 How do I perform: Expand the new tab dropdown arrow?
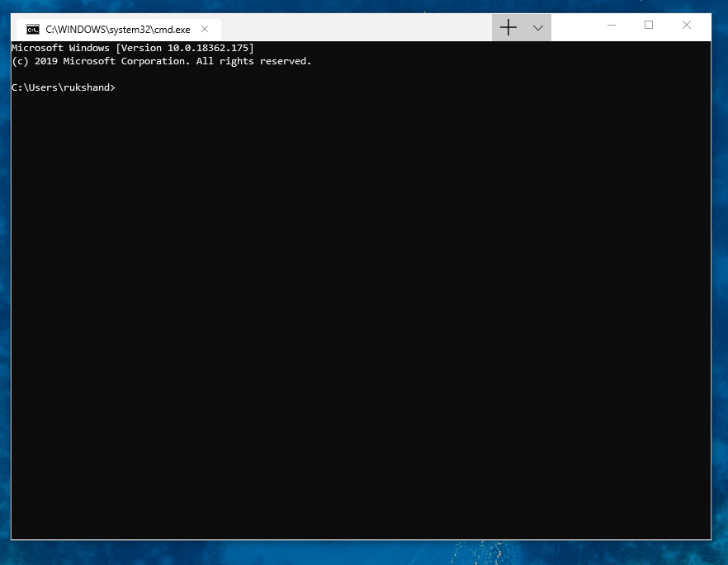[x=537, y=27]
